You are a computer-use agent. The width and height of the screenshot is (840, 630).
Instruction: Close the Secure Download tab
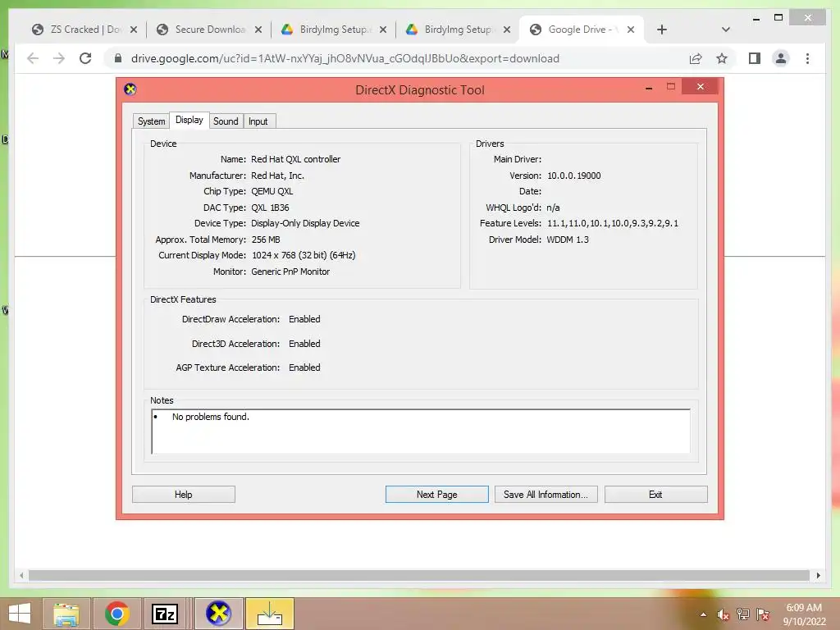click(258, 30)
